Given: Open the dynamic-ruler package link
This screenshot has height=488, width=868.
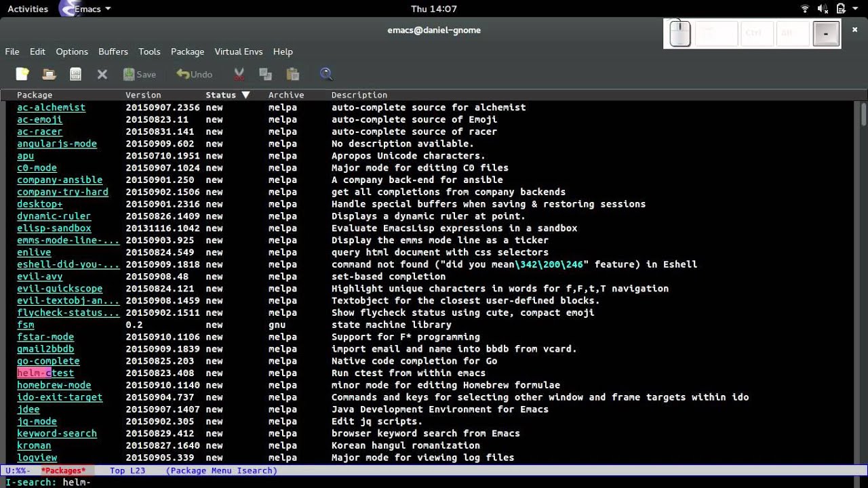Looking at the screenshot, I should tap(54, 216).
